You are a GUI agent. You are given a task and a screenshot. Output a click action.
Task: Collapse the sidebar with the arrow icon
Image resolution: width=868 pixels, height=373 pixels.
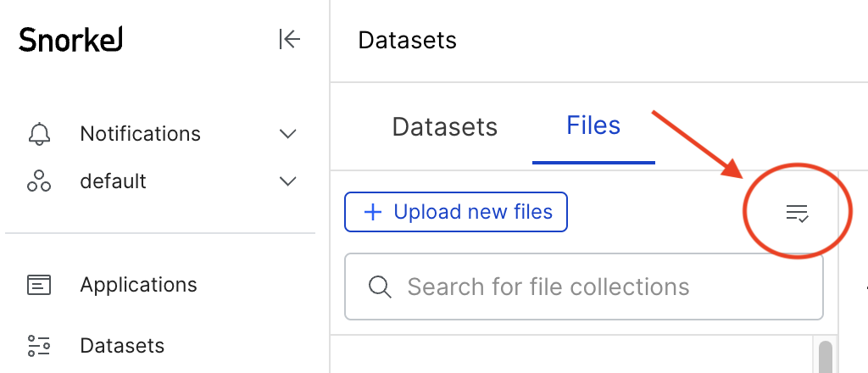coord(290,39)
